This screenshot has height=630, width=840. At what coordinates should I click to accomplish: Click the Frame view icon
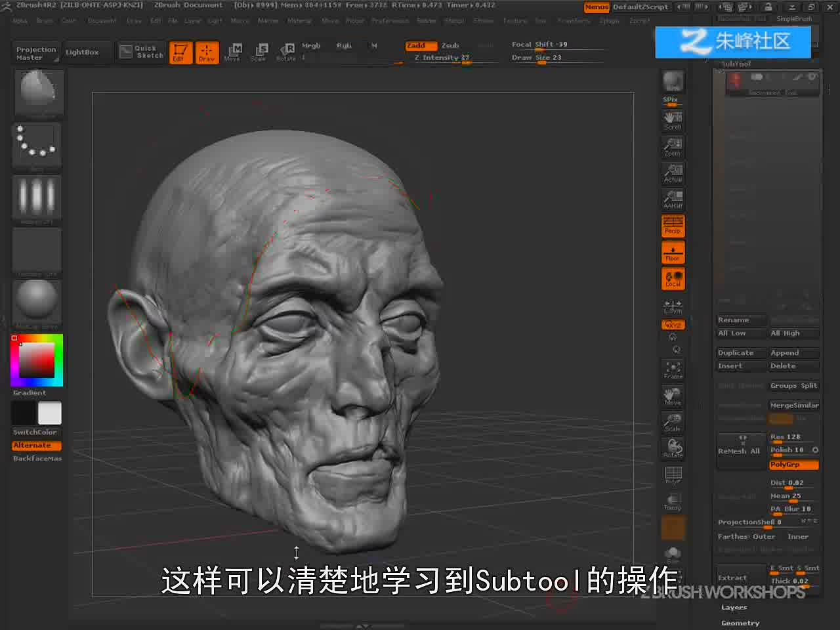(x=673, y=370)
